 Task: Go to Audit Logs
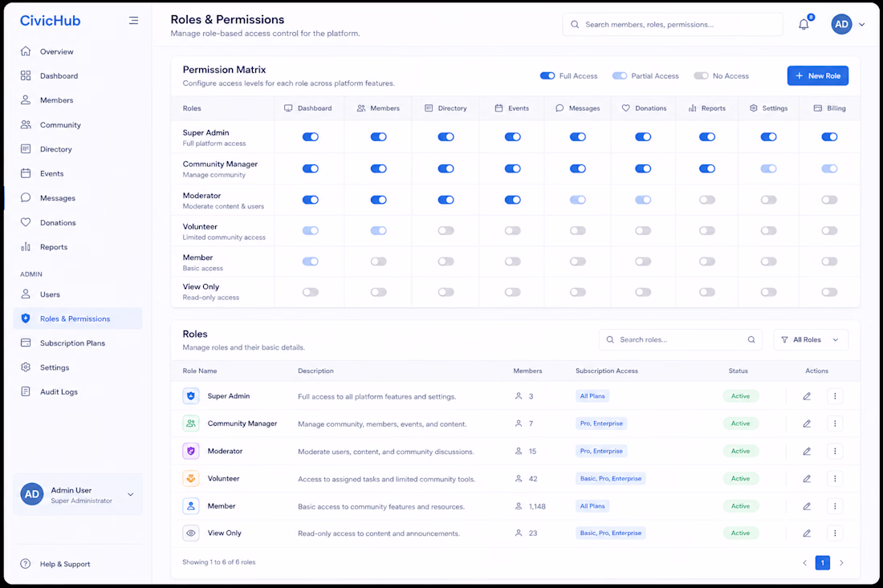click(78, 392)
